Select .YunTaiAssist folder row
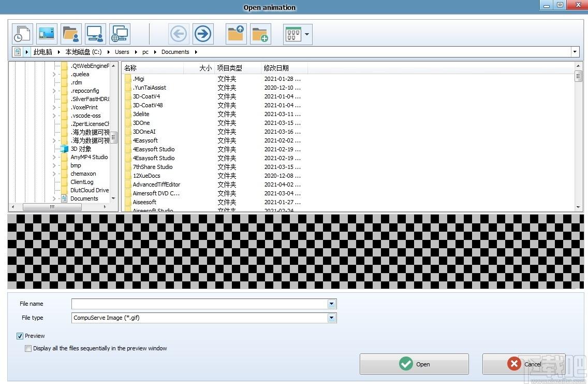Viewport: 588px width, 384px height. click(214, 88)
